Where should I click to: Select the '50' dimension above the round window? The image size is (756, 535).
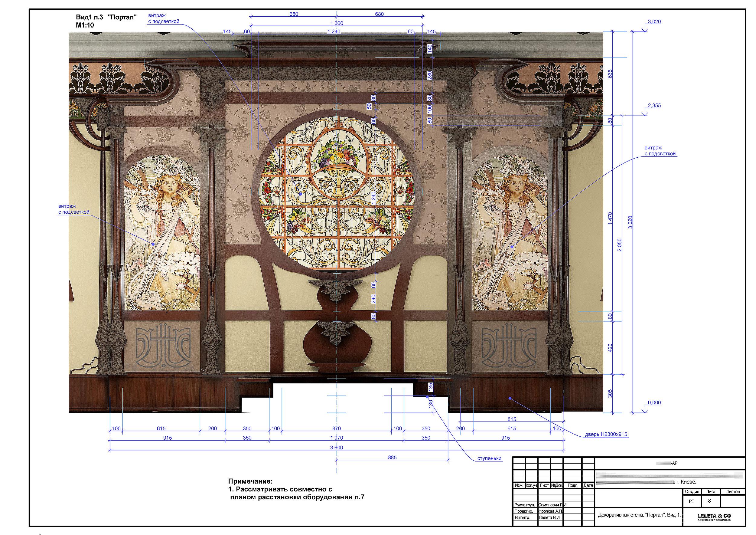369,106
